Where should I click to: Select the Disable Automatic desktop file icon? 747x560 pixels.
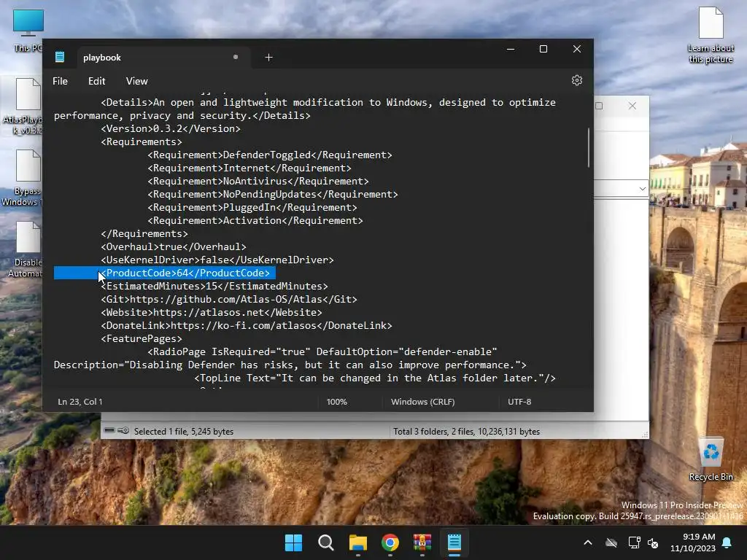point(26,249)
